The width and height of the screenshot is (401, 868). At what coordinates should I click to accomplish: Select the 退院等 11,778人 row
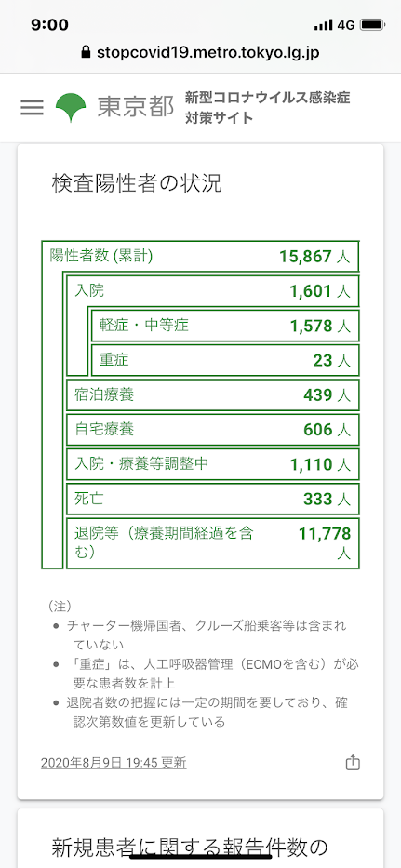pos(213,543)
